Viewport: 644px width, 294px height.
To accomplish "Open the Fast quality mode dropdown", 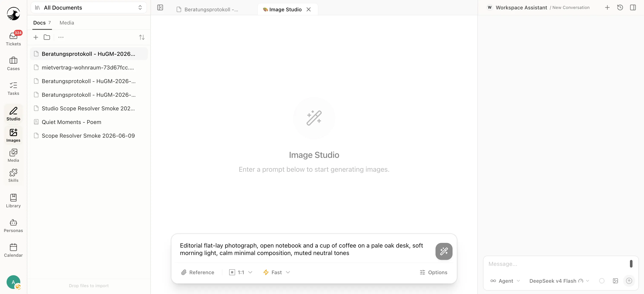I will point(276,272).
